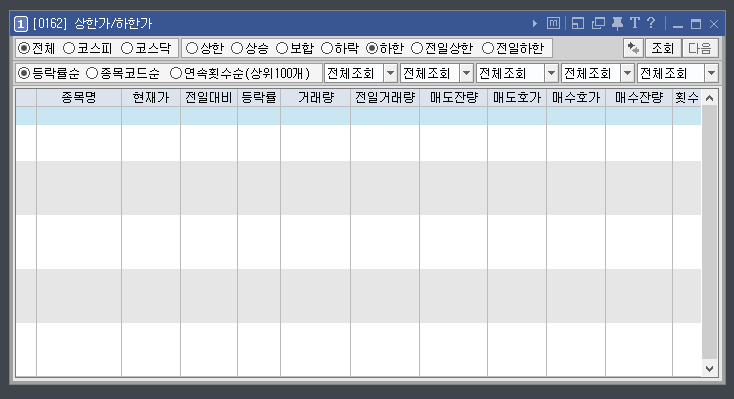Select the 전체 market radio button
The height and width of the screenshot is (399, 734).
coord(24,48)
